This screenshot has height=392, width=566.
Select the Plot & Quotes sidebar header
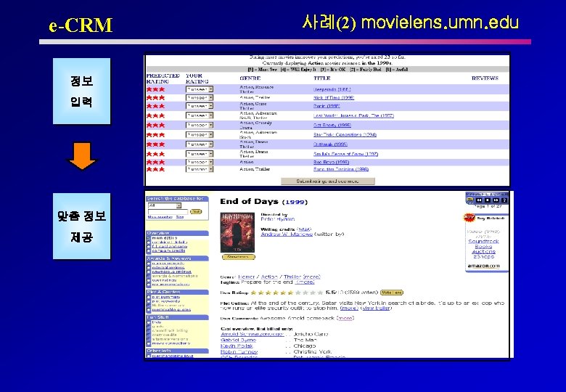tap(177, 292)
